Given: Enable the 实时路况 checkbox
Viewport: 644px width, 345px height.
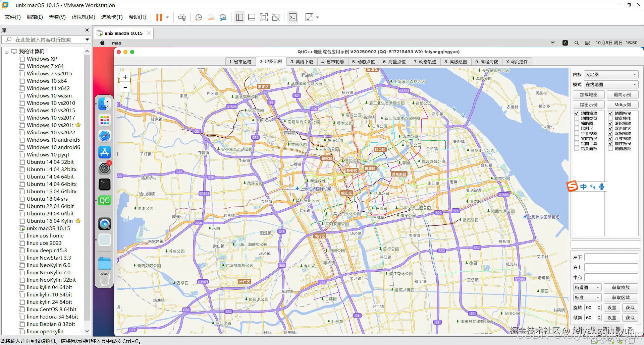Looking at the screenshot, I should tap(577, 138).
